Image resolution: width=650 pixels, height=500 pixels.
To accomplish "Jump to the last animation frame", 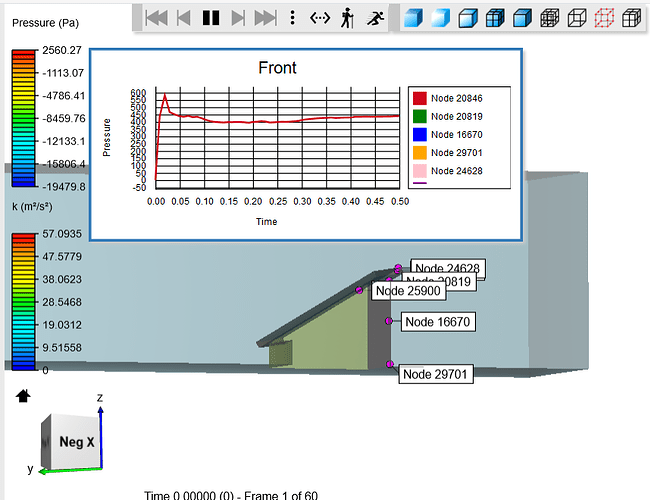I will [x=264, y=17].
